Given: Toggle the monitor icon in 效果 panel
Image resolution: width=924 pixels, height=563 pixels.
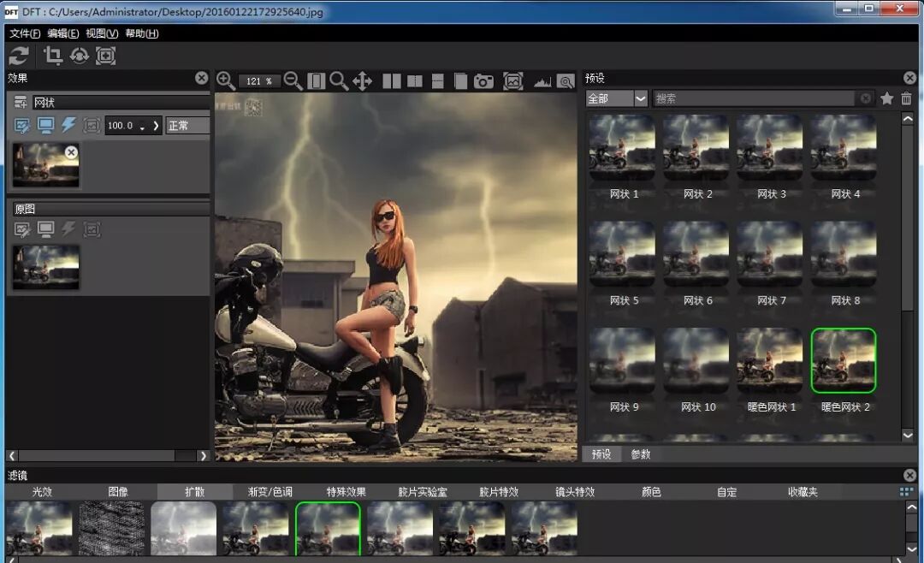Looking at the screenshot, I should pos(46,126).
